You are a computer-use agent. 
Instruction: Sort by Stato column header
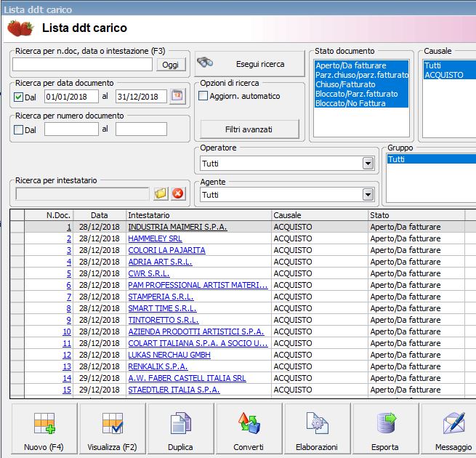pos(416,215)
